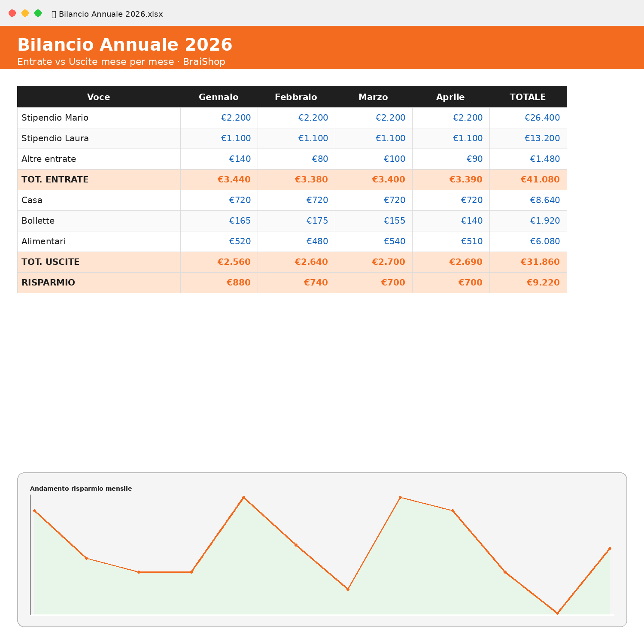
Task: Click the Stipendio Laura row label
Action: coord(55,138)
